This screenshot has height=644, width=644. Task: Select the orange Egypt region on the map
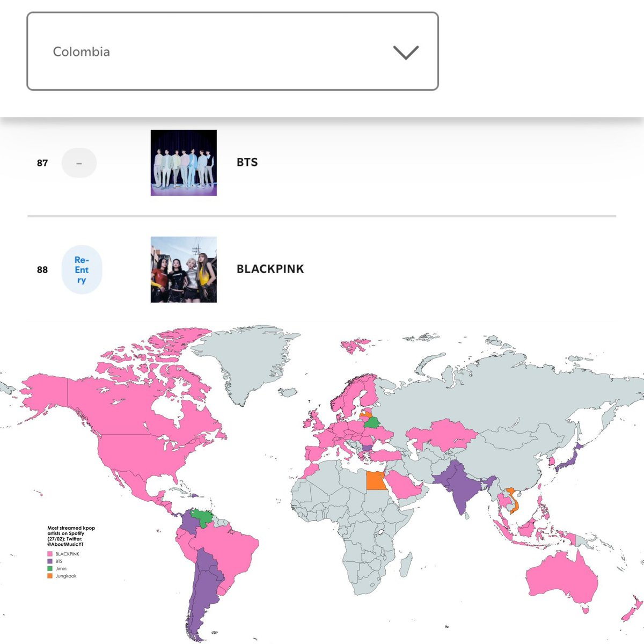point(376,481)
